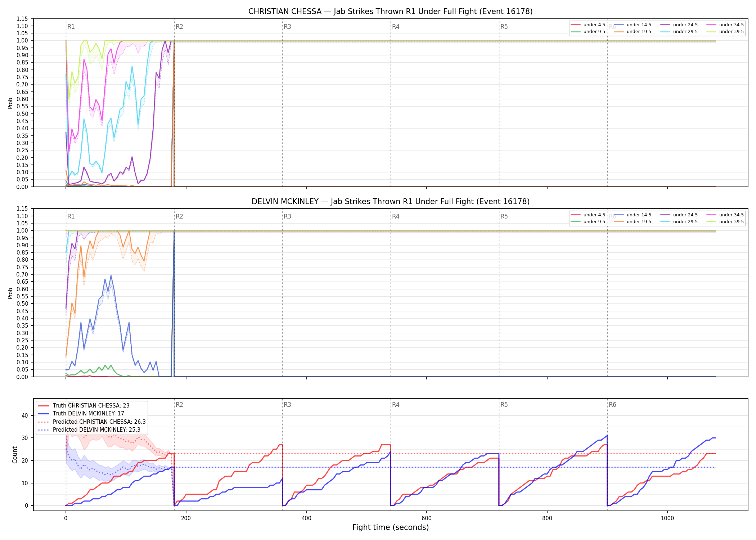Click 'under 4.5' legend entry in top chart
Screen dimensions: 756x540
coord(588,25)
